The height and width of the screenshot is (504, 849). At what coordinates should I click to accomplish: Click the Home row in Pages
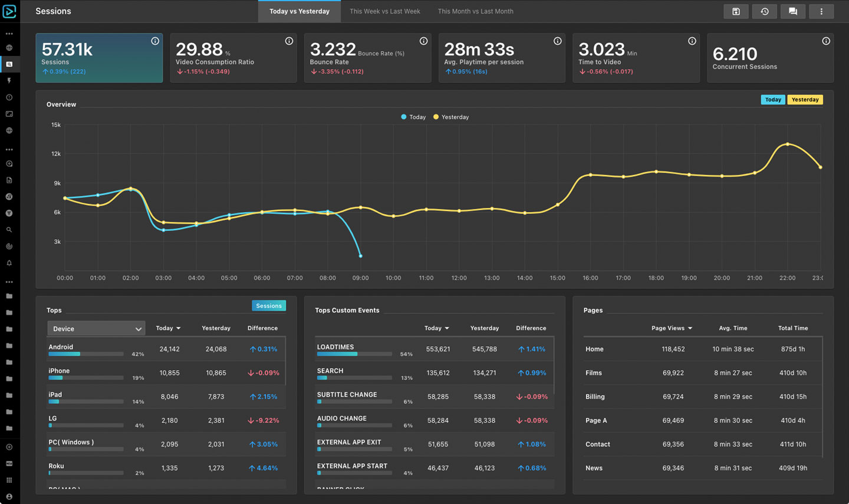[702, 349]
